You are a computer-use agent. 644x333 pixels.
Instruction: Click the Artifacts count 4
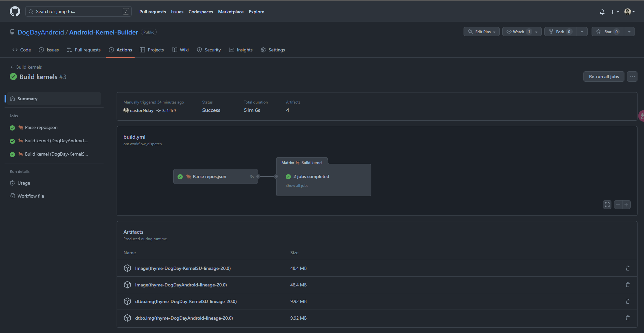pos(288,110)
